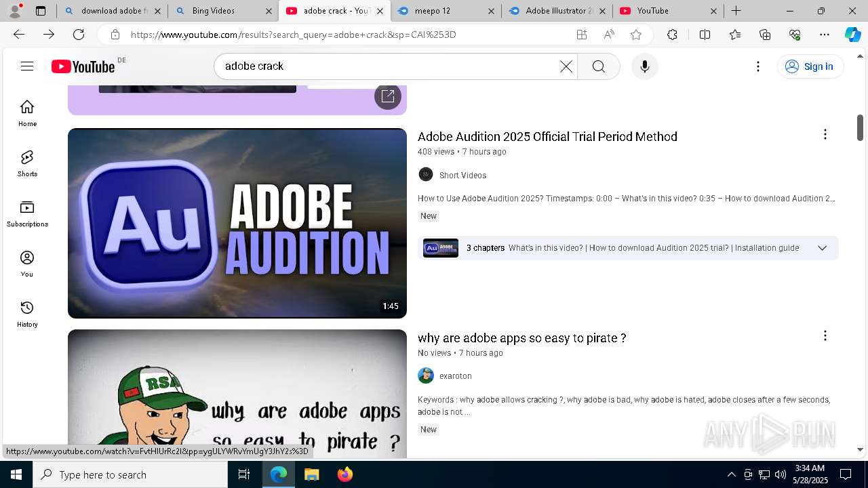The image size is (868, 488).
Task: Click the page vertical scrollbar thumb
Action: click(x=861, y=127)
